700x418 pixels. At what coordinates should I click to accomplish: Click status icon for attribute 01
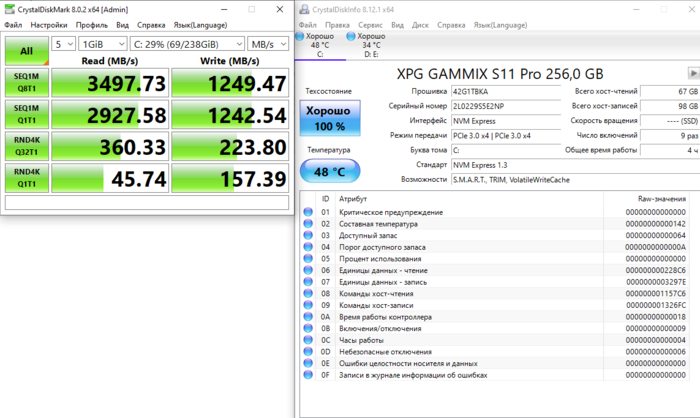tap(308, 212)
